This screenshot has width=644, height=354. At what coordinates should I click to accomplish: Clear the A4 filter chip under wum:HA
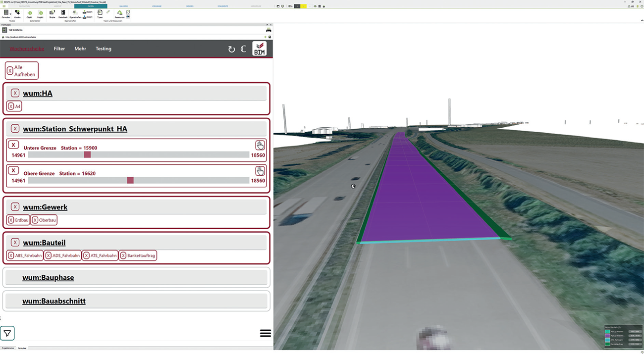pos(11,106)
